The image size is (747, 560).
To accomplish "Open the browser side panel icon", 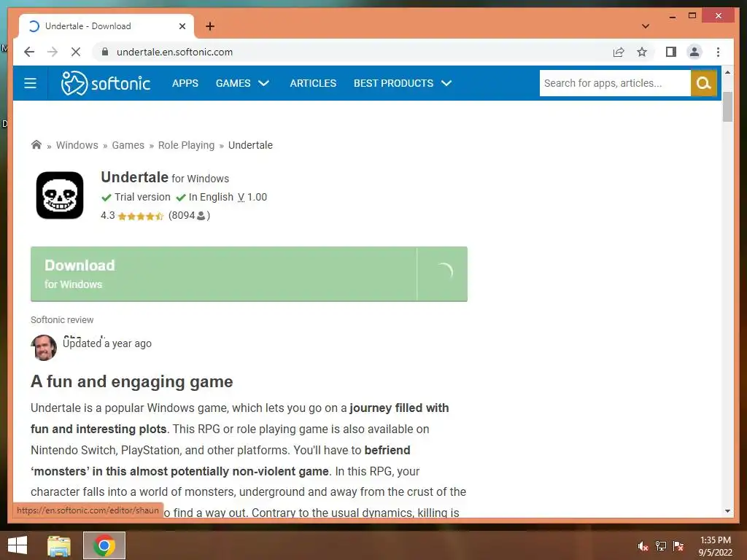I will click(671, 52).
